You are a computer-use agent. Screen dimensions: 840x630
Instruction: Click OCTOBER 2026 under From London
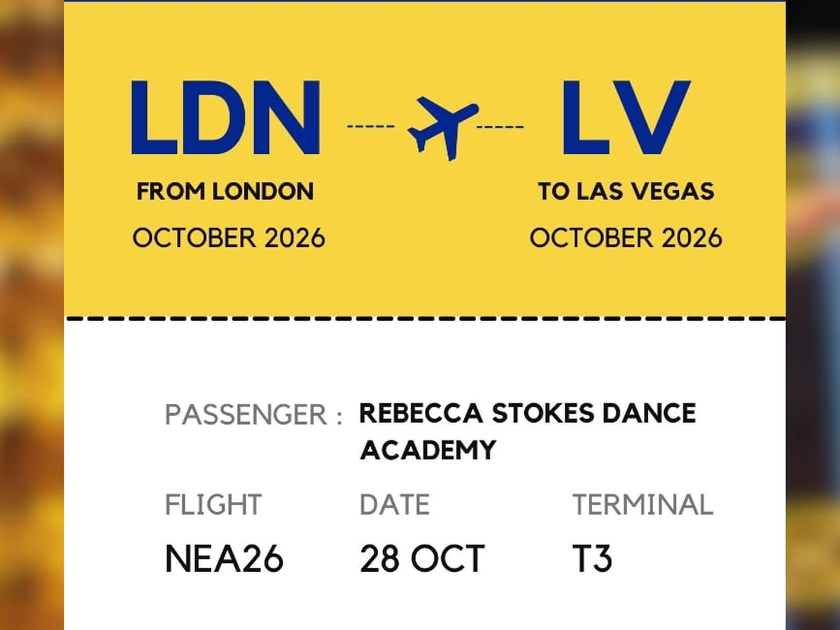click(x=229, y=238)
